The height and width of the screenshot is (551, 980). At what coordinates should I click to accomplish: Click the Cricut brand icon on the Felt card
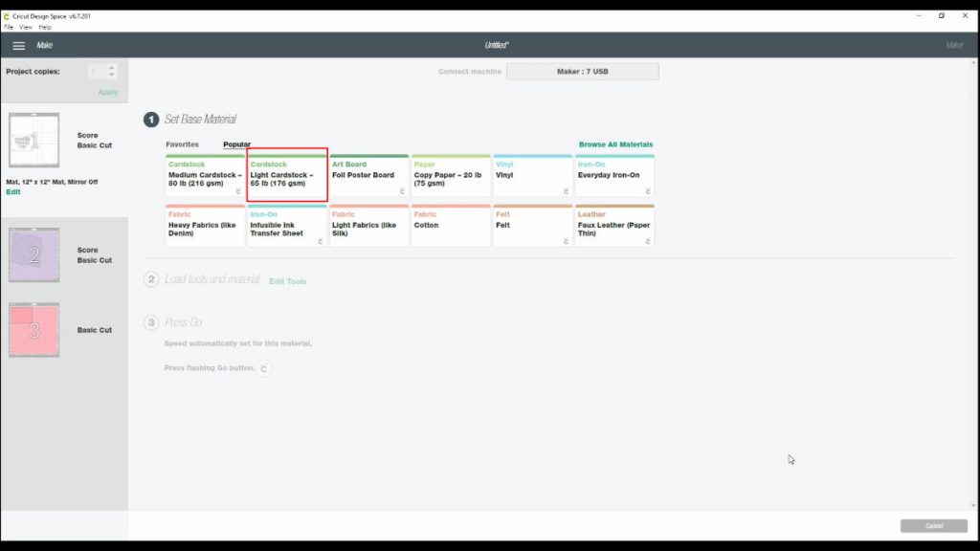pyautogui.click(x=566, y=241)
